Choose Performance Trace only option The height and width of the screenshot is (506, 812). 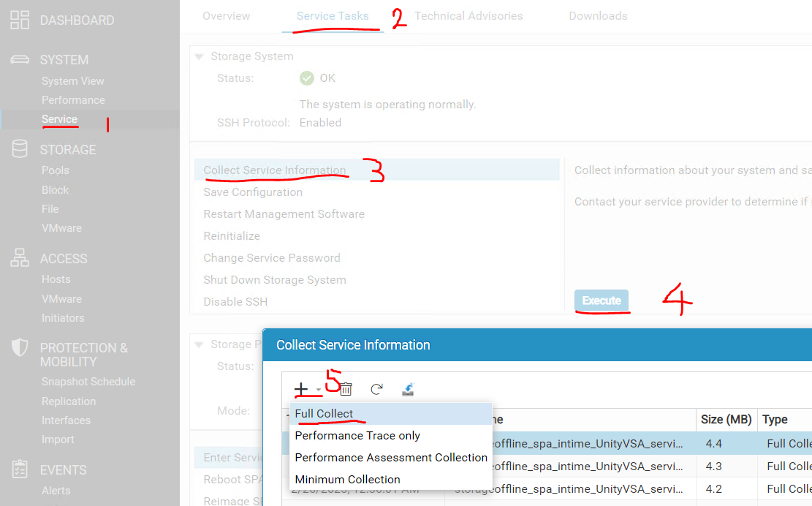[x=356, y=434]
